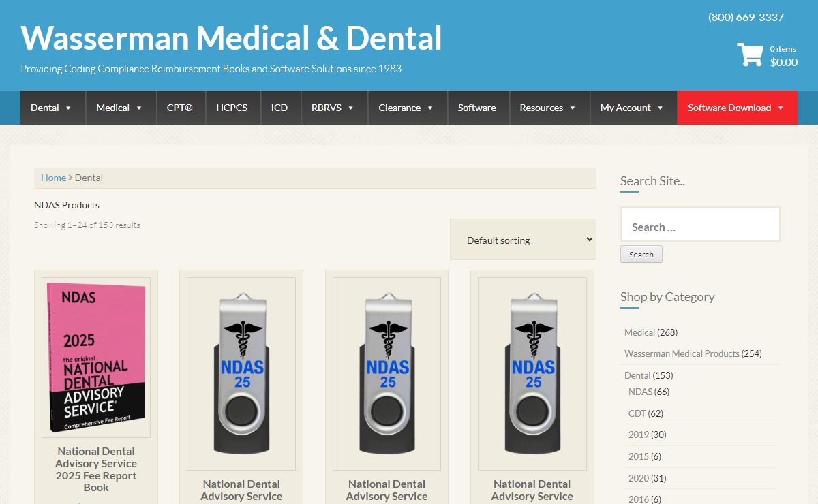Go to the HCPCS menu item
Image resolution: width=818 pixels, height=504 pixels.
coord(232,108)
